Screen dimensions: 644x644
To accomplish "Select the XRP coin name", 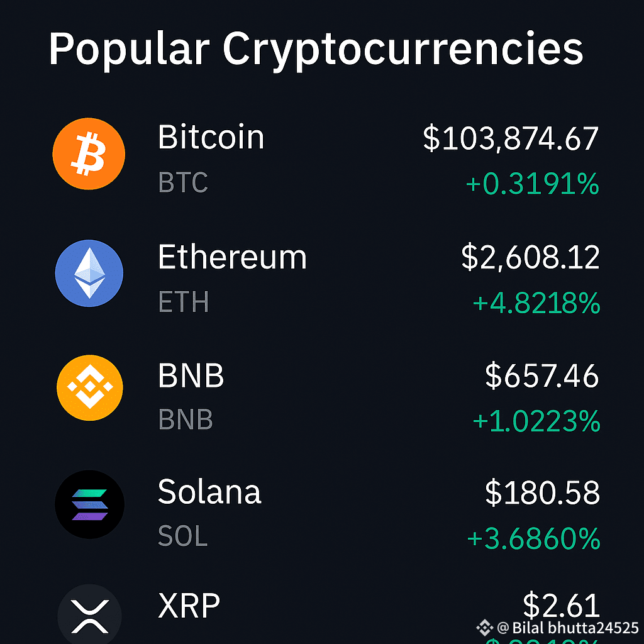I will tap(189, 606).
